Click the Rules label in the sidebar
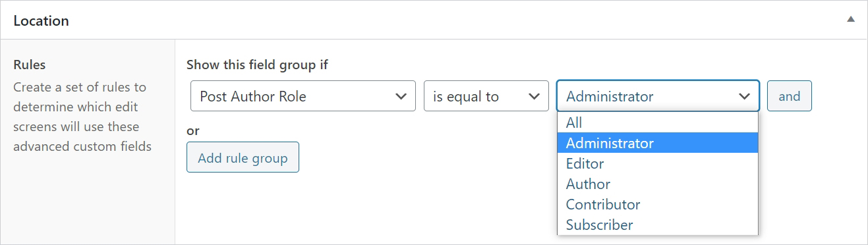This screenshot has height=245, width=868. point(30,65)
